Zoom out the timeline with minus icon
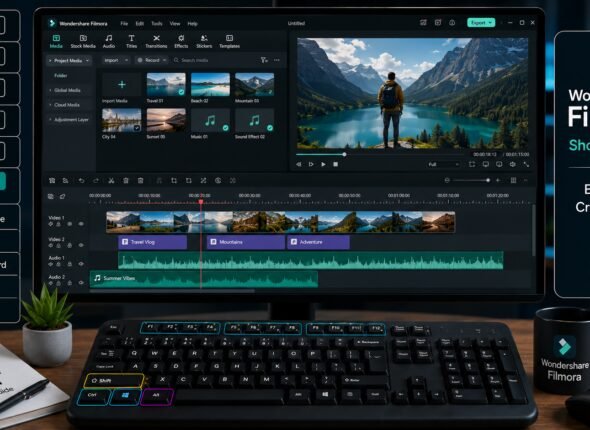The width and height of the screenshot is (590, 430). [x=447, y=181]
